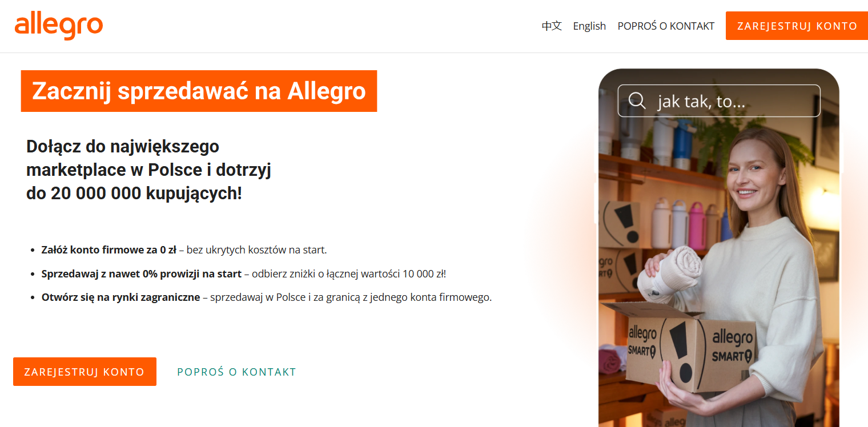This screenshot has height=427, width=868.
Task: Click ZAREJESTRUJ KONTO button below the bullet list
Action: 85,372
